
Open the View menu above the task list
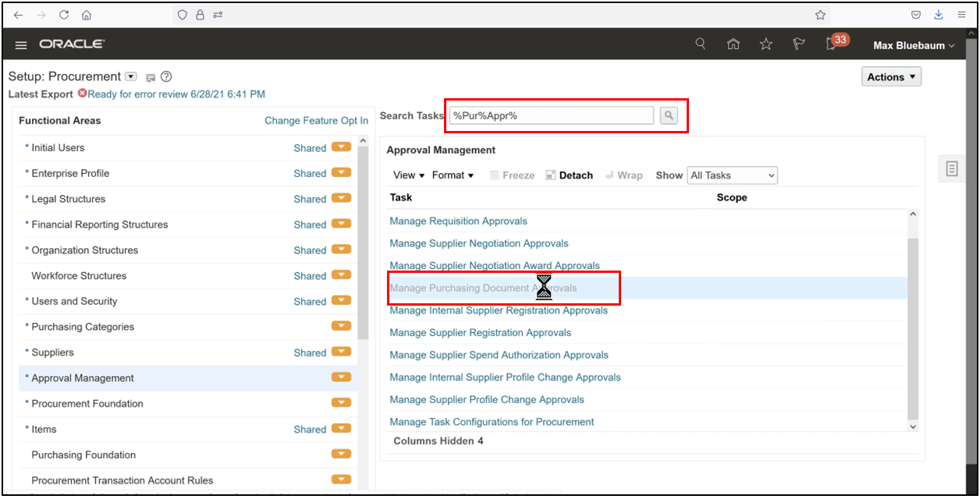(x=407, y=175)
